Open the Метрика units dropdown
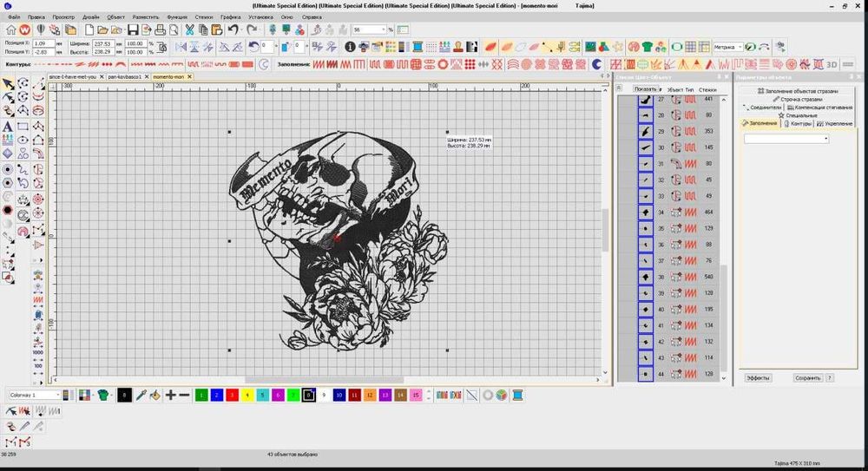The width and height of the screenshot is (868, 471). (x=739, y=47)
